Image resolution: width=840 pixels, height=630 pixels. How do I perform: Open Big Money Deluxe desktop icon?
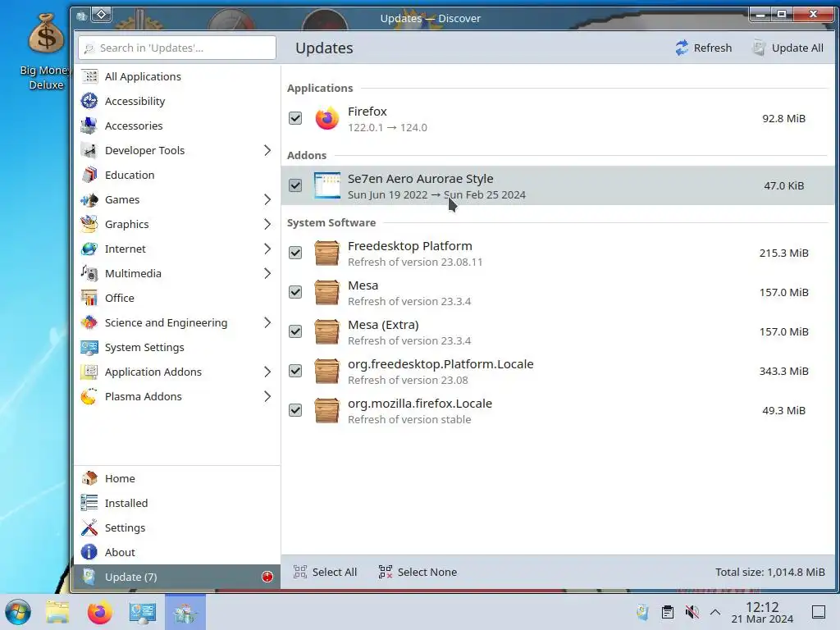[x=46, y=52]
